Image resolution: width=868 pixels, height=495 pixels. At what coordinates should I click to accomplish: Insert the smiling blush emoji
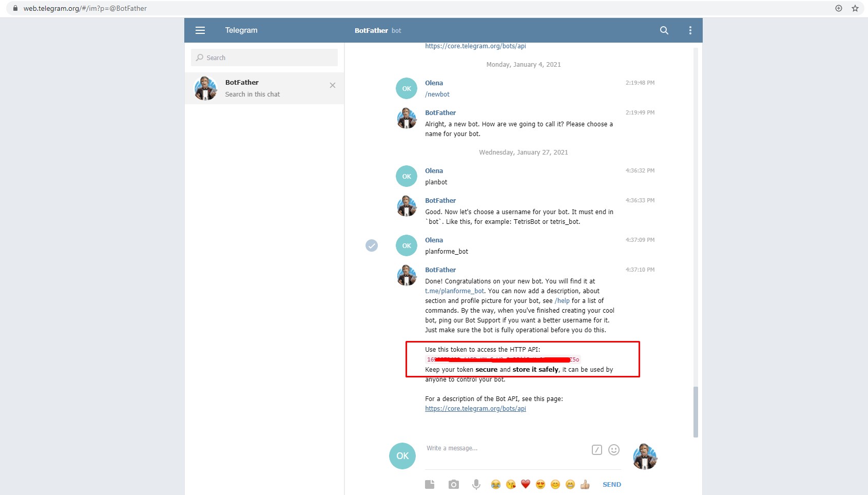click(x=555, y=484)
